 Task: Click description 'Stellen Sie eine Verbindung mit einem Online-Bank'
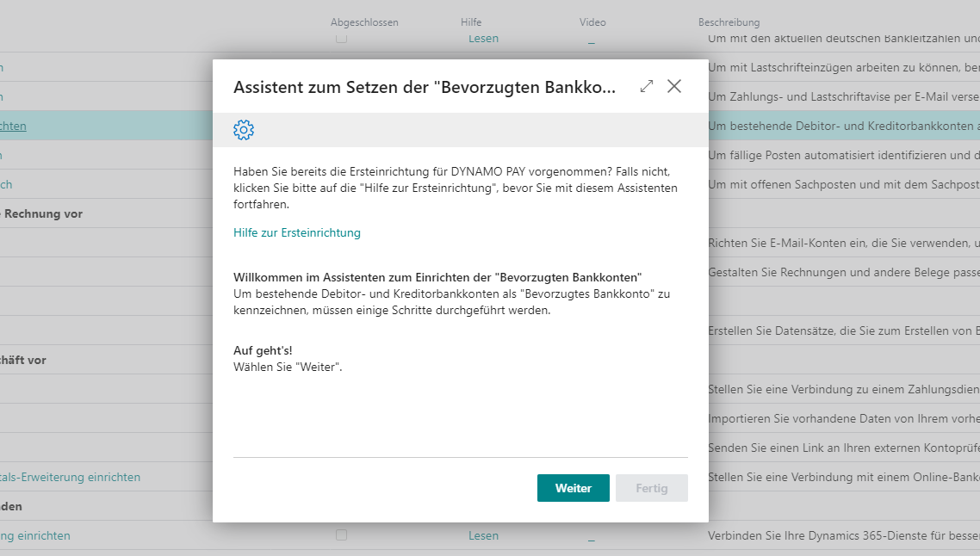click(844, 477)
